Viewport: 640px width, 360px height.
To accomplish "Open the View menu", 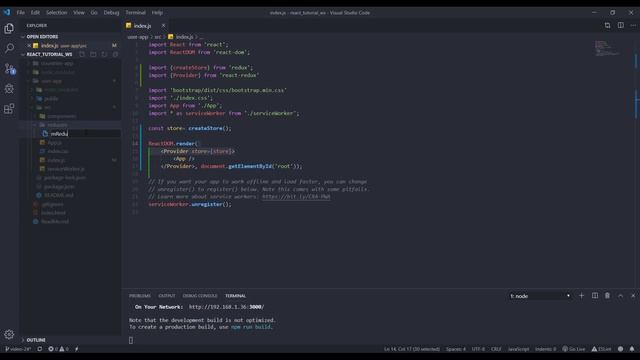I will tap(79, 13).
